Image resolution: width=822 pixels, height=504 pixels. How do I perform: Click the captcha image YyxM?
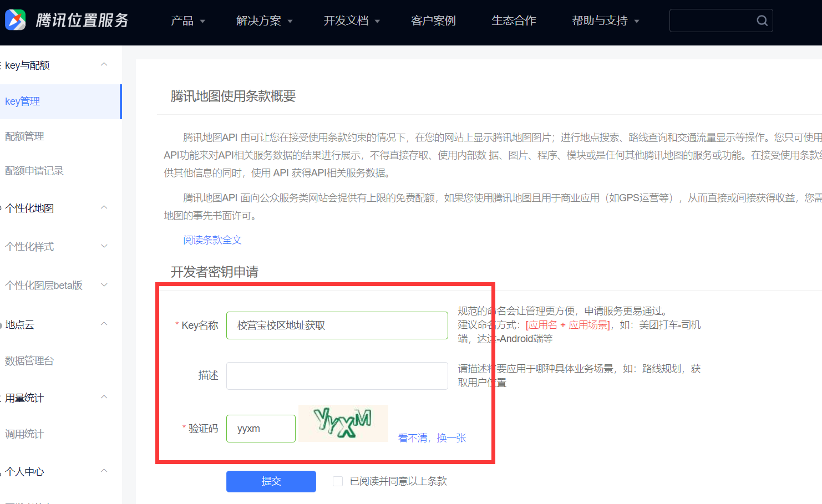(x=343, y=423)
